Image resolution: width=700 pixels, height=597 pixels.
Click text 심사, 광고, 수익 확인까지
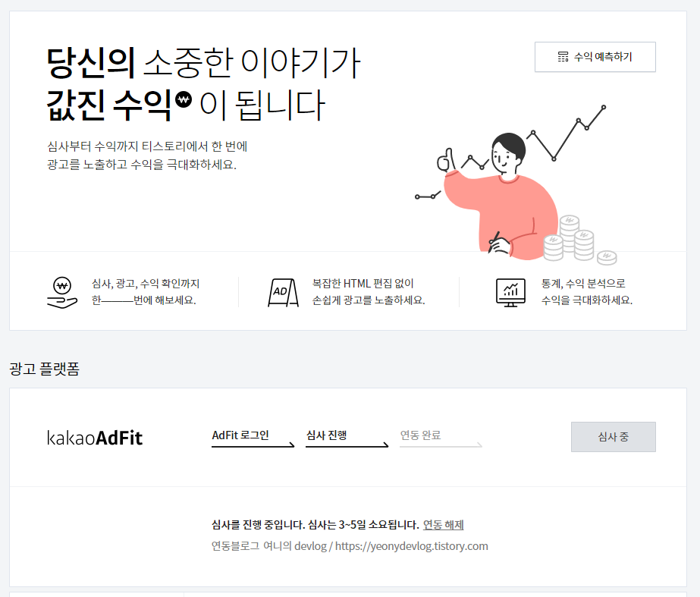point(146,284)
